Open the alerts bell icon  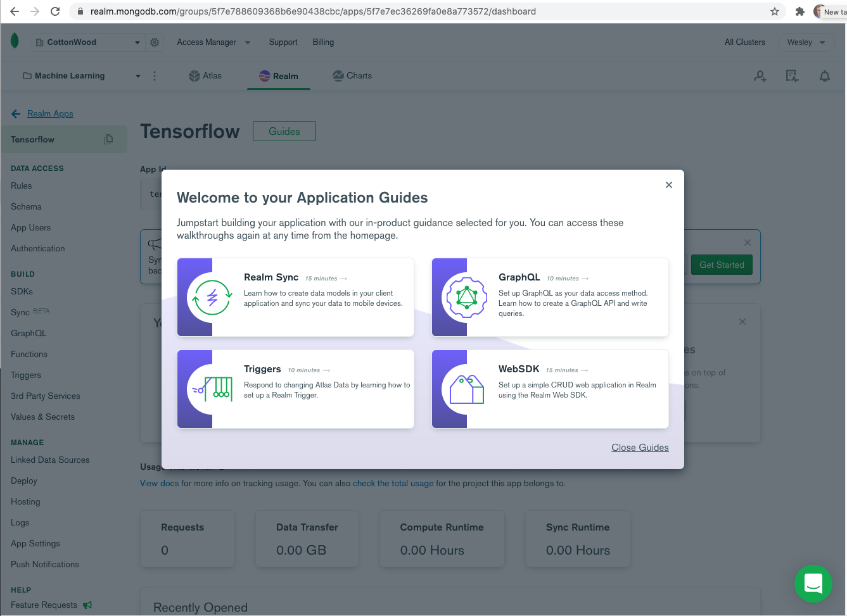tap(825, 76)
